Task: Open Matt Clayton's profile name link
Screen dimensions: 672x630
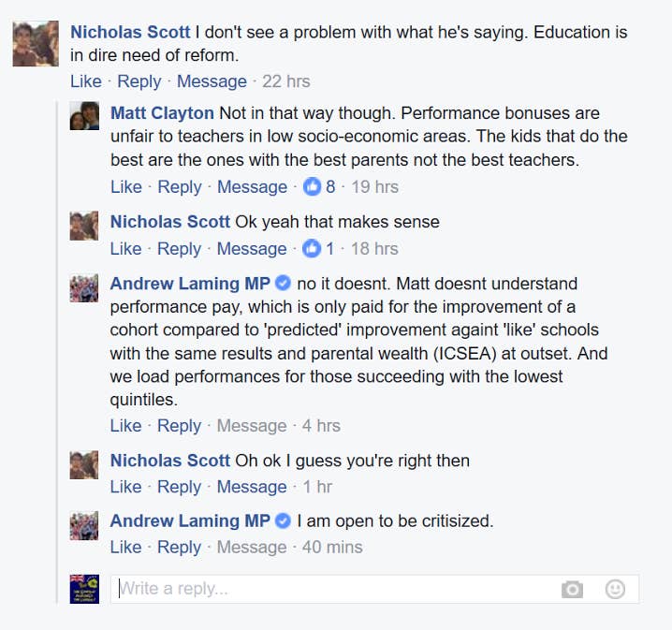Action: click(162, 113)
